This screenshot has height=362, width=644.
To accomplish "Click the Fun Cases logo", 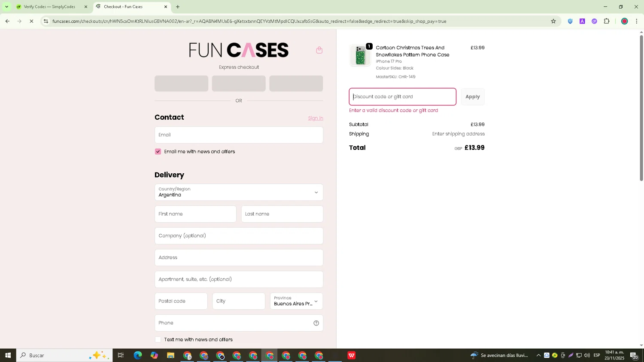I will pyautogui.click(x=239, y=50).
